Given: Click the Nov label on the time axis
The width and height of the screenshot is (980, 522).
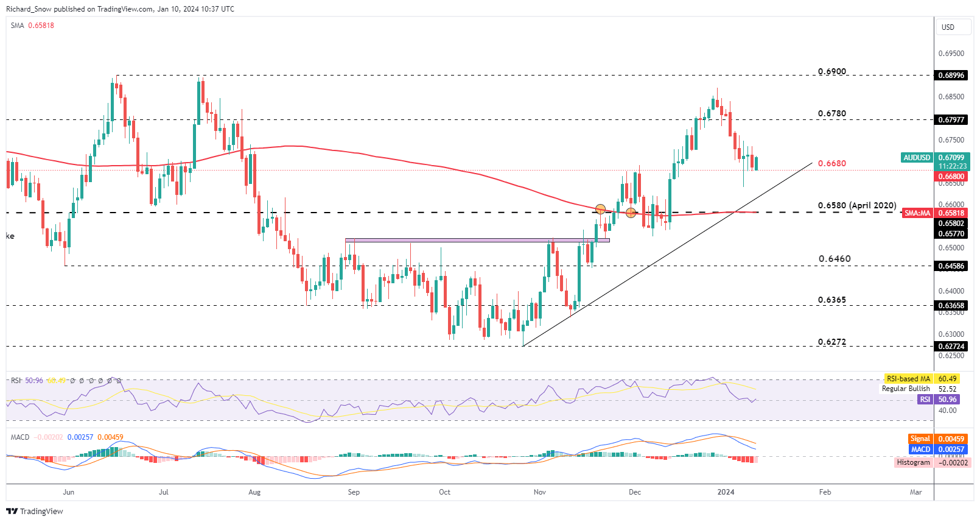Looking at the screenshot, I should [x=540, y=492].
